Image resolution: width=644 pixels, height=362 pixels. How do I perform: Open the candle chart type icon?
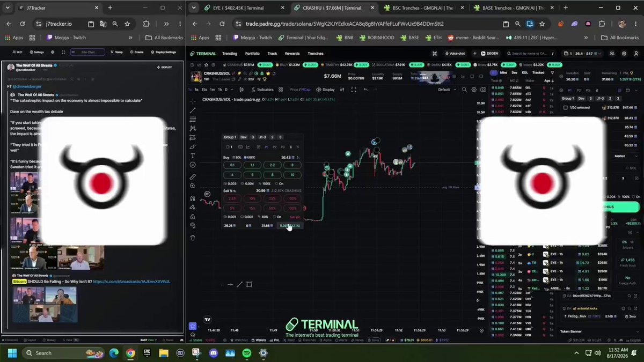[x=241, y=90]
